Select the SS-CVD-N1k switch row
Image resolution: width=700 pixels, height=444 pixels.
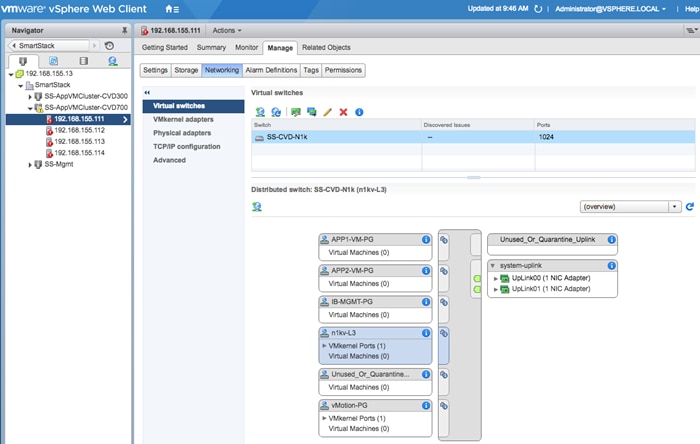[473, 137]
